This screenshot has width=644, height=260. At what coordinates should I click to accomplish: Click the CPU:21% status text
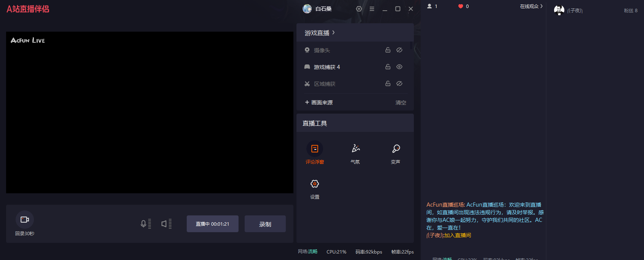[336, 252]
